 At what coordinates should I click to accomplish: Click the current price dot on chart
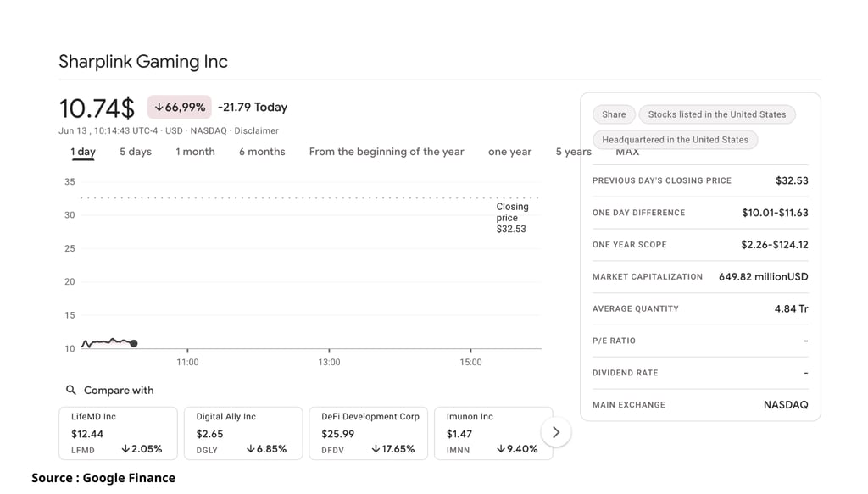[134, 343]
